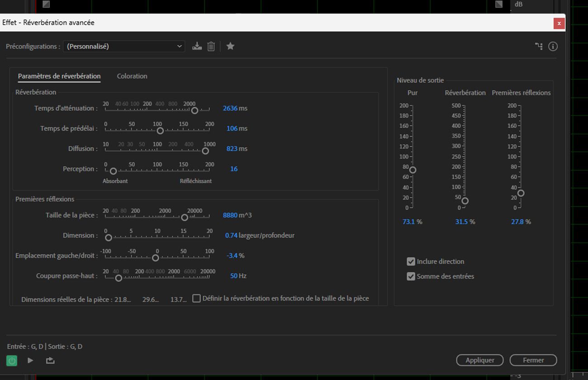Click the Taille de la pièce value field

[x=230, y=215]
